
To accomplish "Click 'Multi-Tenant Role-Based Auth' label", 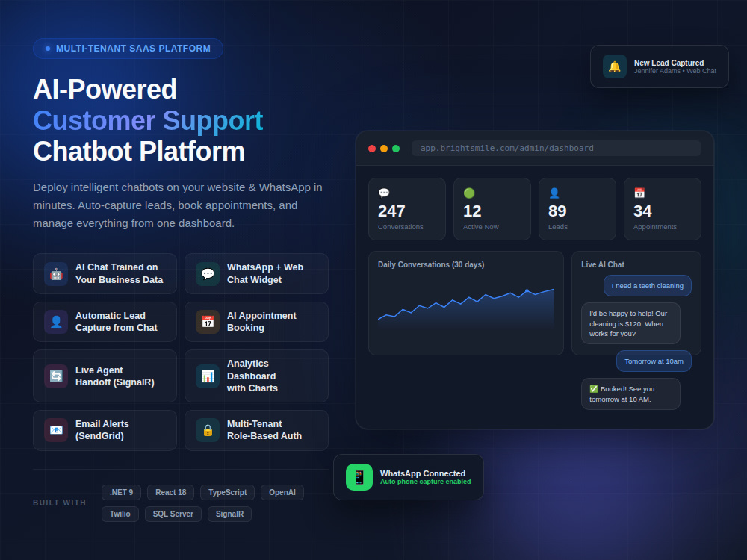I will pos(264,430).
